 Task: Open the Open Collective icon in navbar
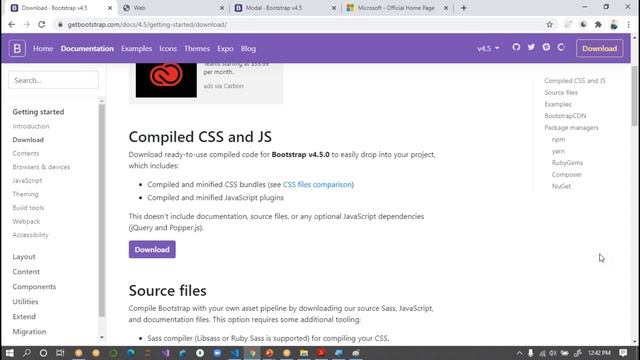561,47
